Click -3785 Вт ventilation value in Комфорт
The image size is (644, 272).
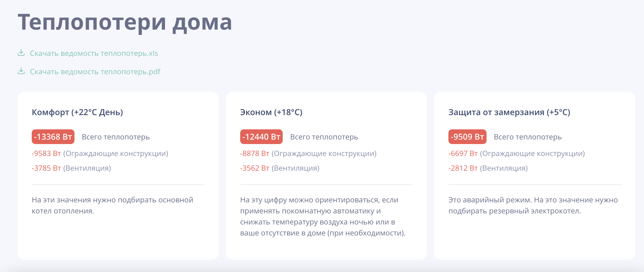[x=46, y=168]
